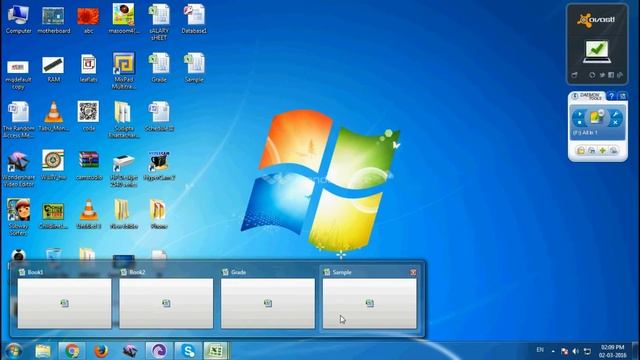
Task: Select the Schedule Word document icon
Action: click(x=159, y=116)
